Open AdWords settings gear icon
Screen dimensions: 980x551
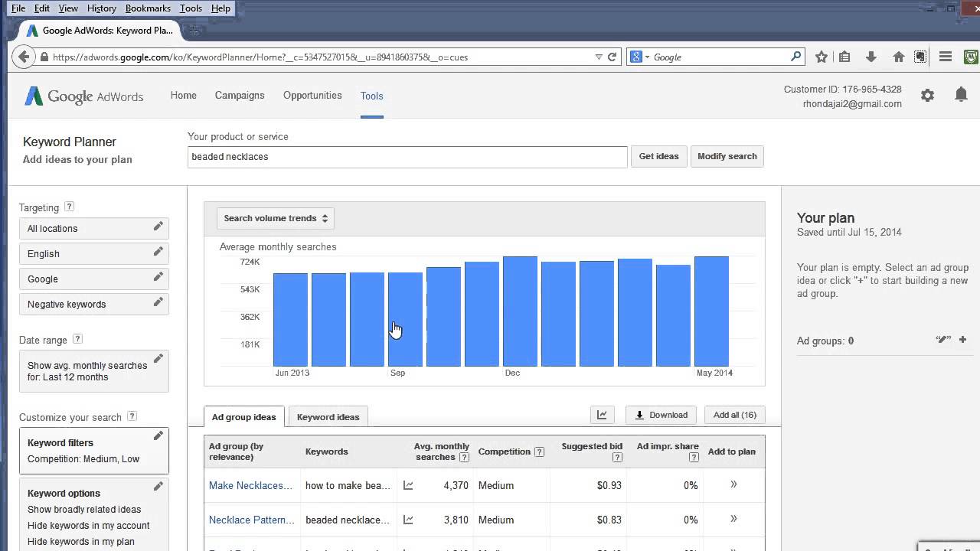click(927, 96)
